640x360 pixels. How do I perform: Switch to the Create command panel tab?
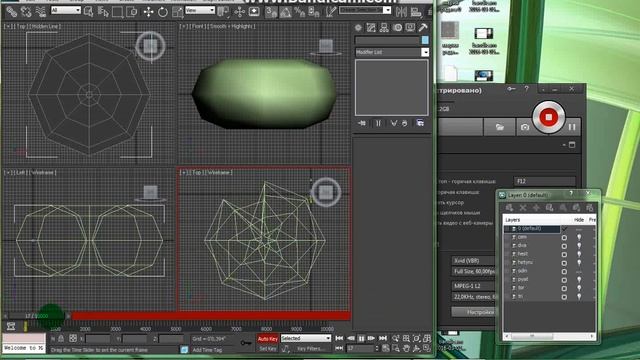coord(358,28)
